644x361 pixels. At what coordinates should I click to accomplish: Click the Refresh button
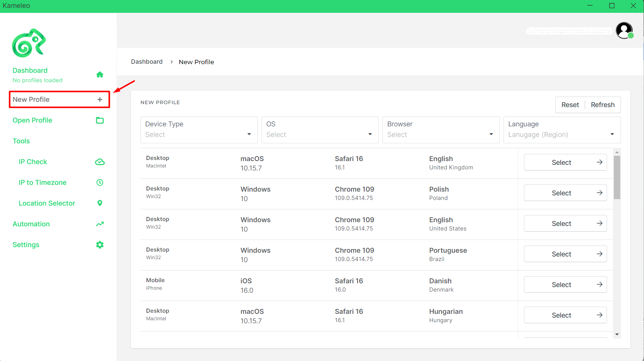(603, 105)
